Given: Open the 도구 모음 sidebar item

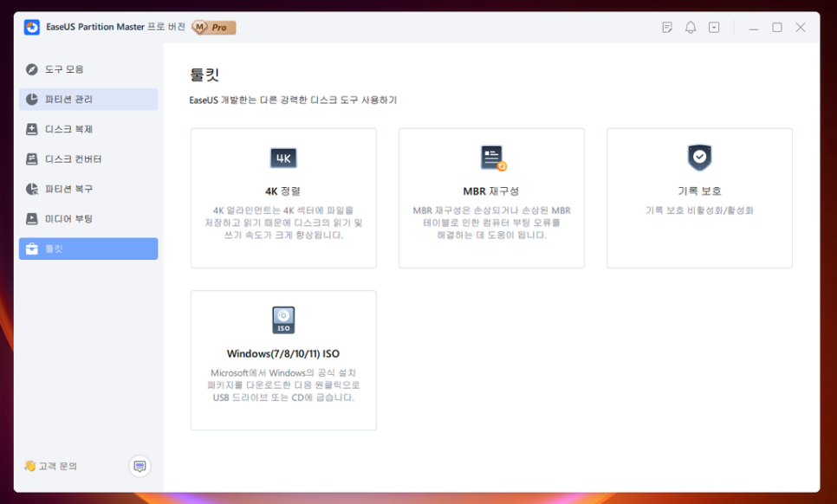Looking at the screenshot, I should tap(88, 69).
